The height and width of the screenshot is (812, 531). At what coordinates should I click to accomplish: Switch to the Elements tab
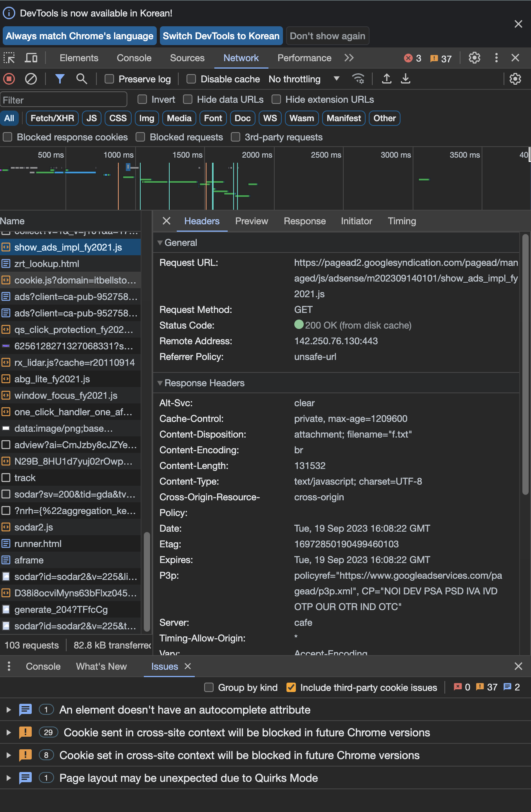coord(79,58)
